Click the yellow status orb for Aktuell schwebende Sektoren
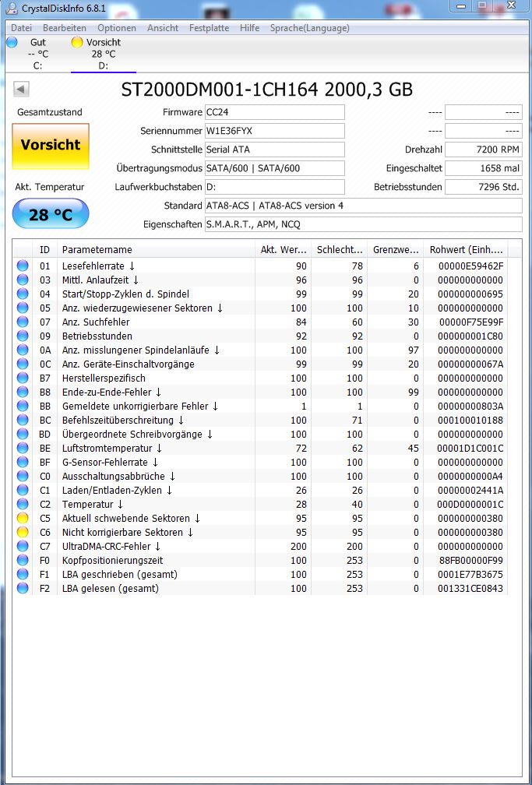 (23, 518)
